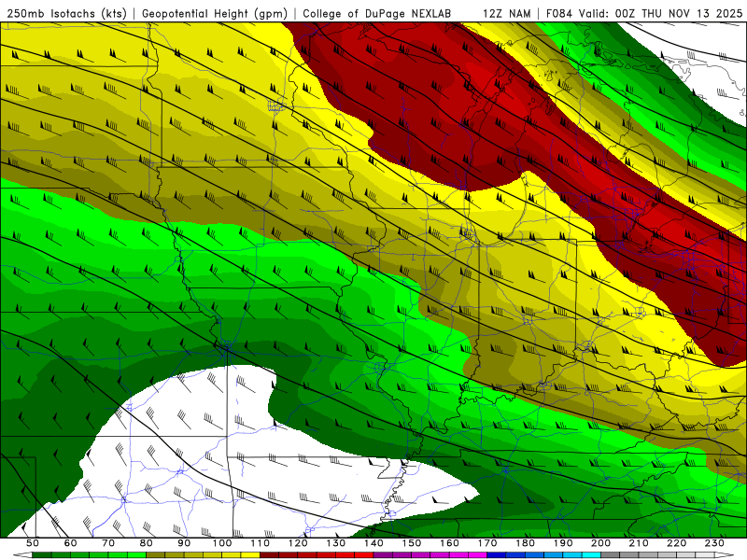Click the 'Geopotential Height (gpm)' title text
Image resolution: width=747 pixels, height=560 pixels.
click(215, 13)
